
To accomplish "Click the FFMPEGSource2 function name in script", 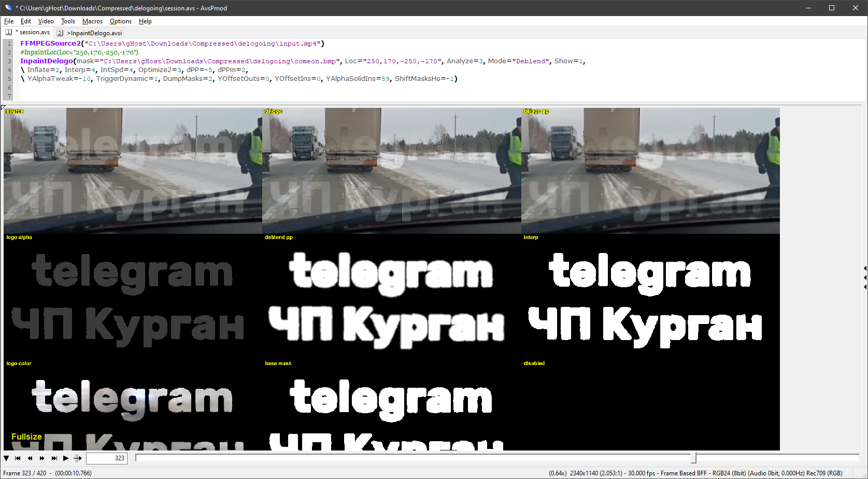I will tap(51, 44).
